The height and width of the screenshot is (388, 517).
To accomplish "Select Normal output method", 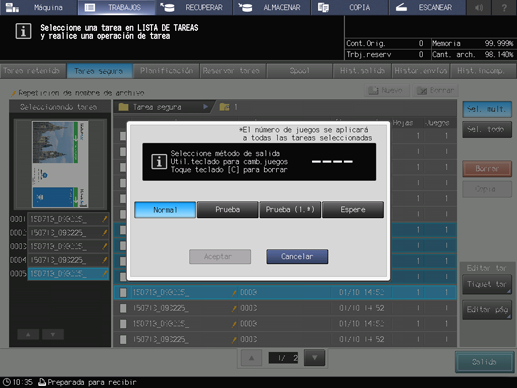I will click(x=165, y=210).
